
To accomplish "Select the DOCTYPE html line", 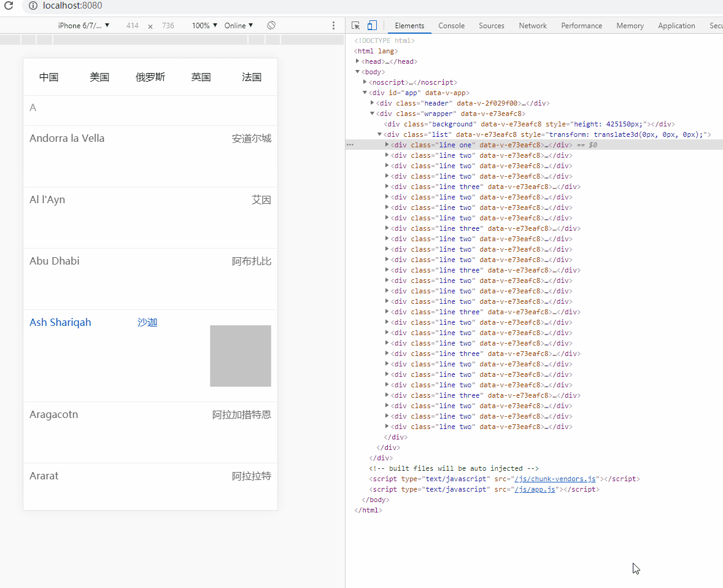I will tap(384, 41).
